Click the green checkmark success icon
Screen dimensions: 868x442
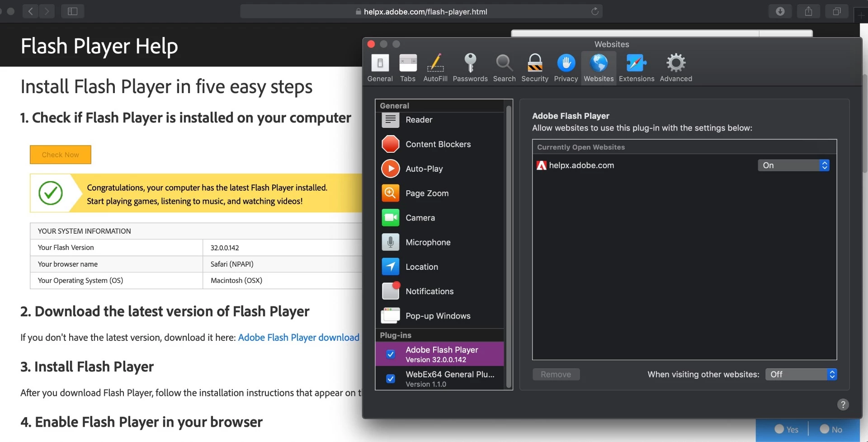(x=51, y=193)
